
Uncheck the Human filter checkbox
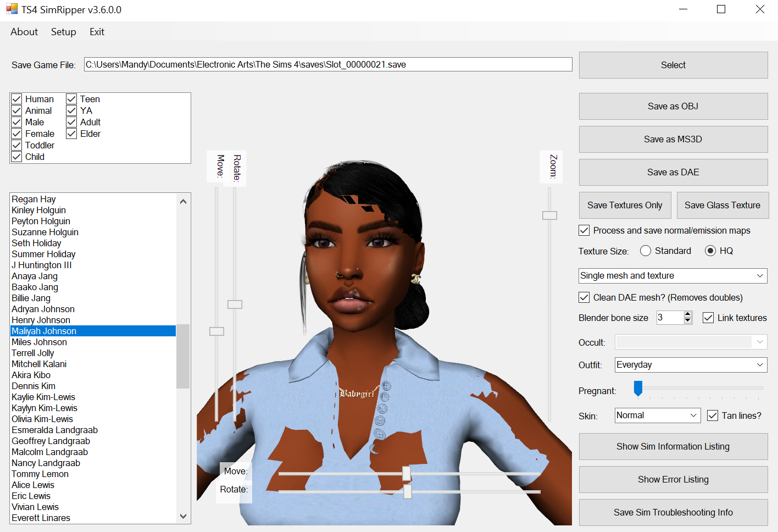[x=16, y=99]
